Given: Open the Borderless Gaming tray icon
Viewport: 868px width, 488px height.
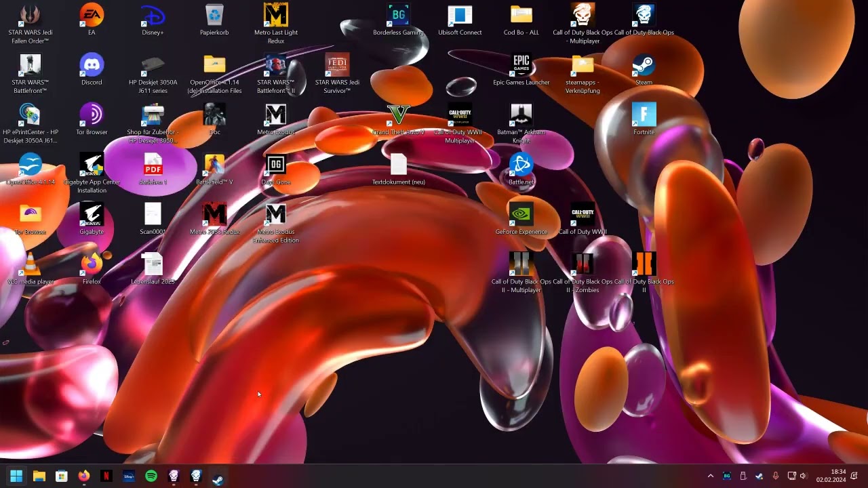Looking at the screenshot, I should [x=727, y=476].
